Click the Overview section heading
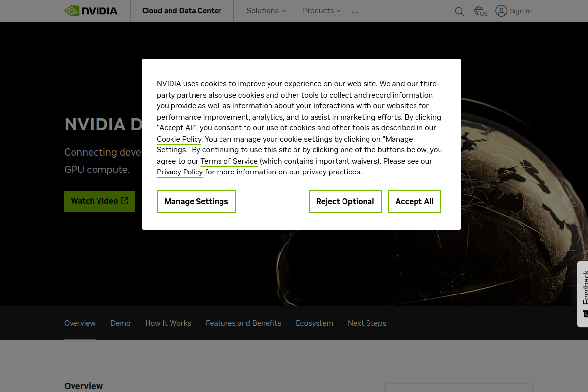588x392 pixels. click(x=84, y=386)
